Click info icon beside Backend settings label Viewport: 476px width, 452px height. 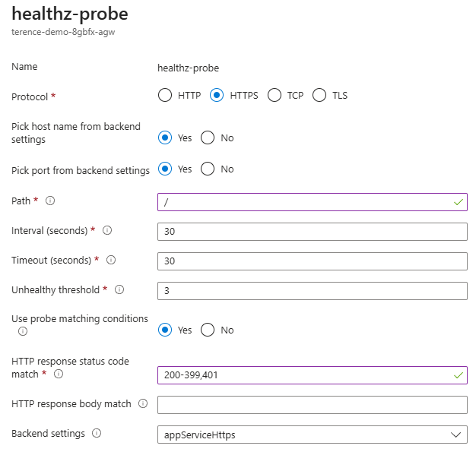pyautogui.click(x=97, y=433)
